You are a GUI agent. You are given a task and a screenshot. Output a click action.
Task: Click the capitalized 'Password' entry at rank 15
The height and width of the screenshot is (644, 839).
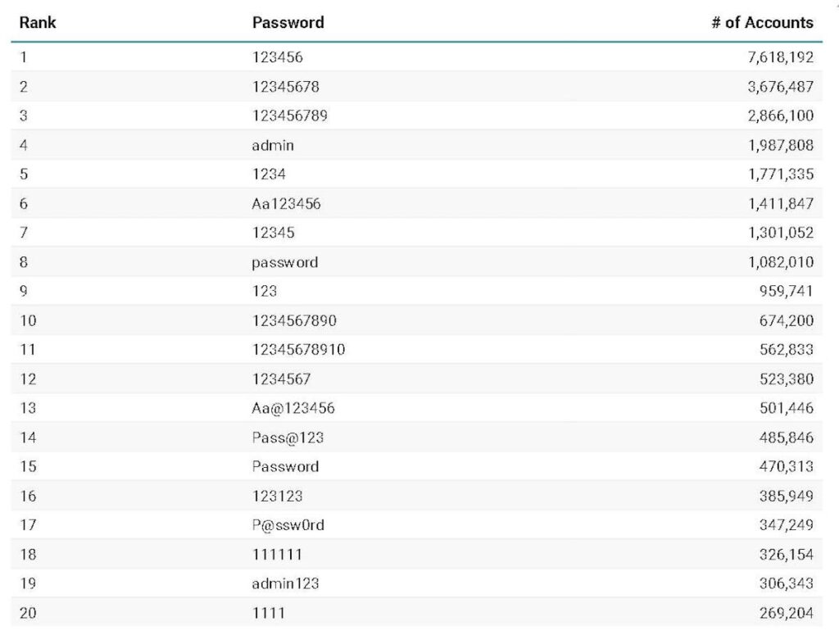[x=285, y=466]
